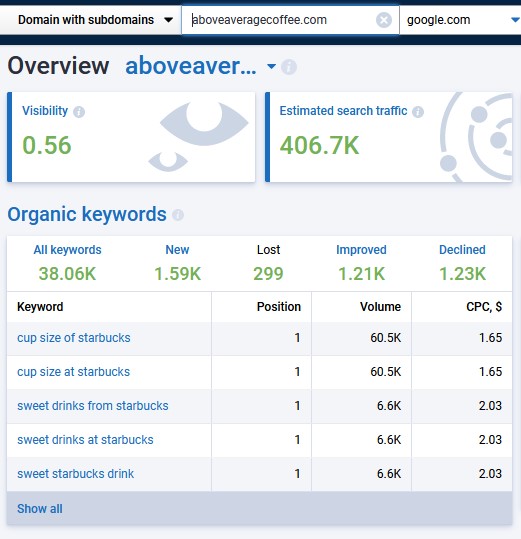Screen dimensions: 521x539
Task: Click the Overview page heading
Action: (x=58, y=66)
